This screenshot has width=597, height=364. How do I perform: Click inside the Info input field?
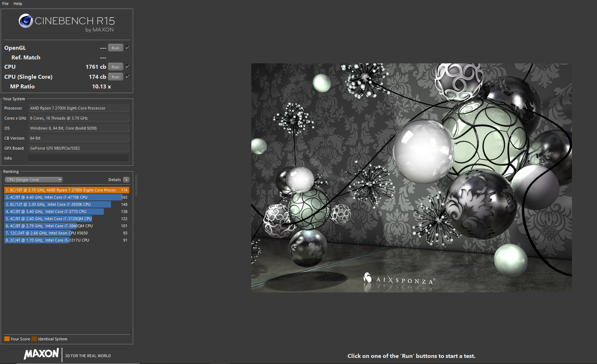[78, 158]
